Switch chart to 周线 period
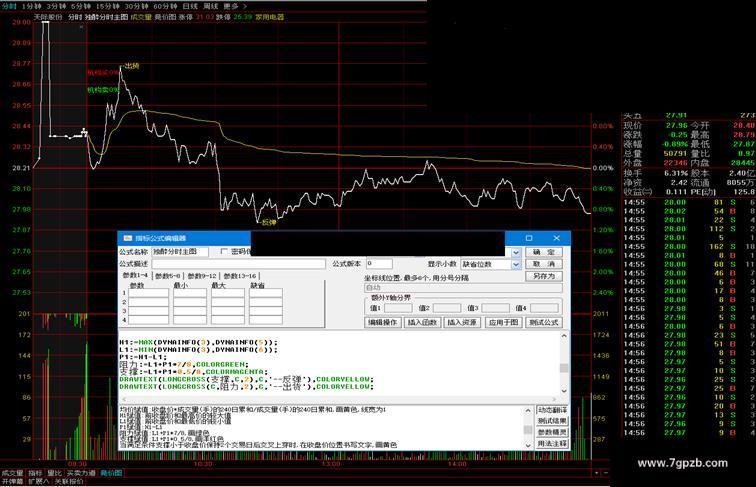The image size is (756, 487). point(210,6)
